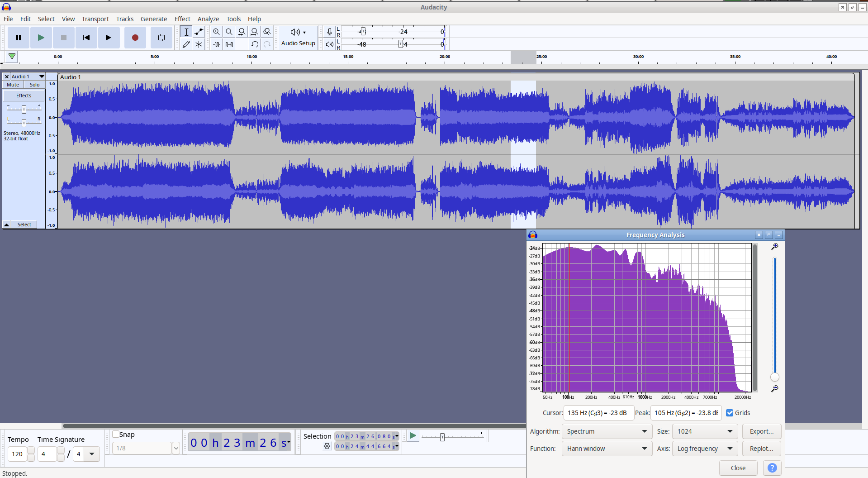
Task: Click the Export... button
Action: [762, 431]
